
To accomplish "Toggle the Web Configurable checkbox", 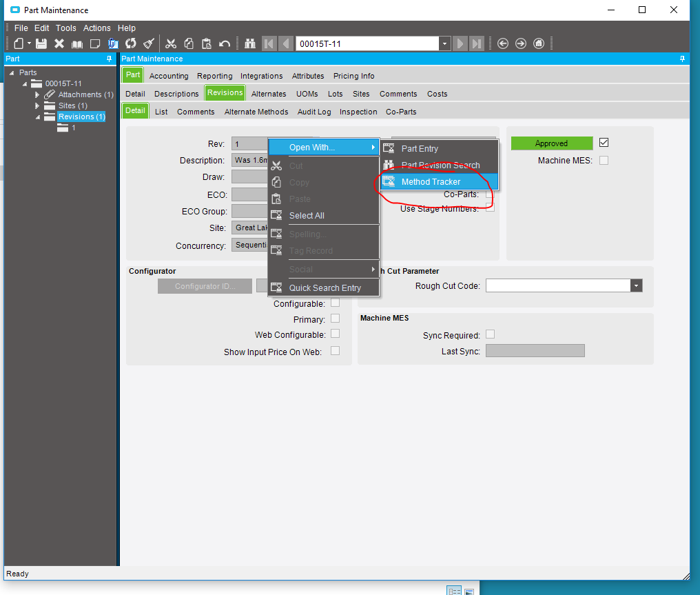I will tap(336, 334).
